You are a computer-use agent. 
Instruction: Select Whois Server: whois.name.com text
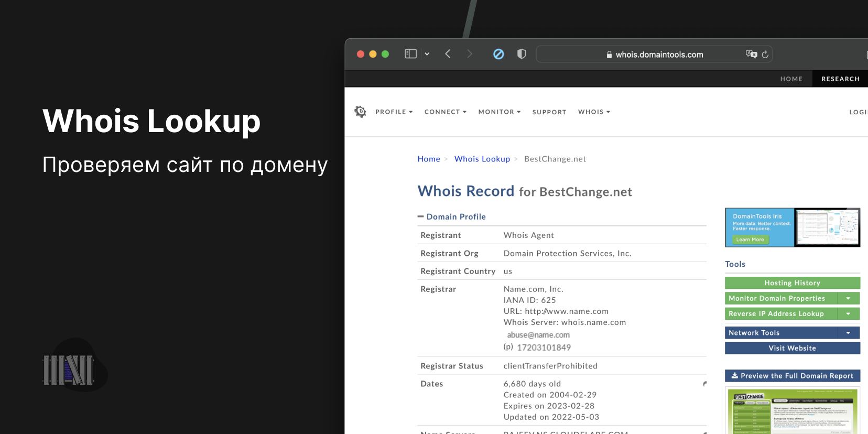click(565, 322)
